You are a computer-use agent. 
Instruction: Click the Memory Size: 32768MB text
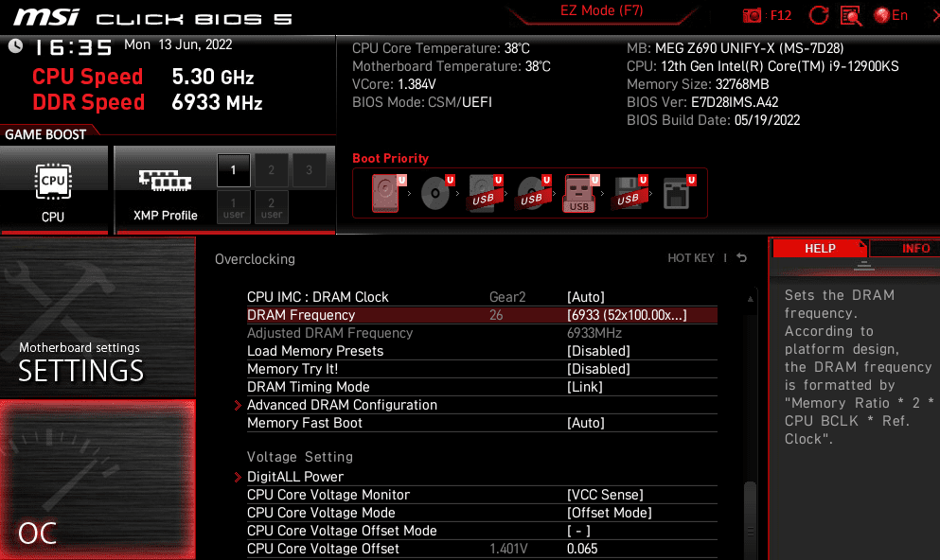click(x=698, y=84)
